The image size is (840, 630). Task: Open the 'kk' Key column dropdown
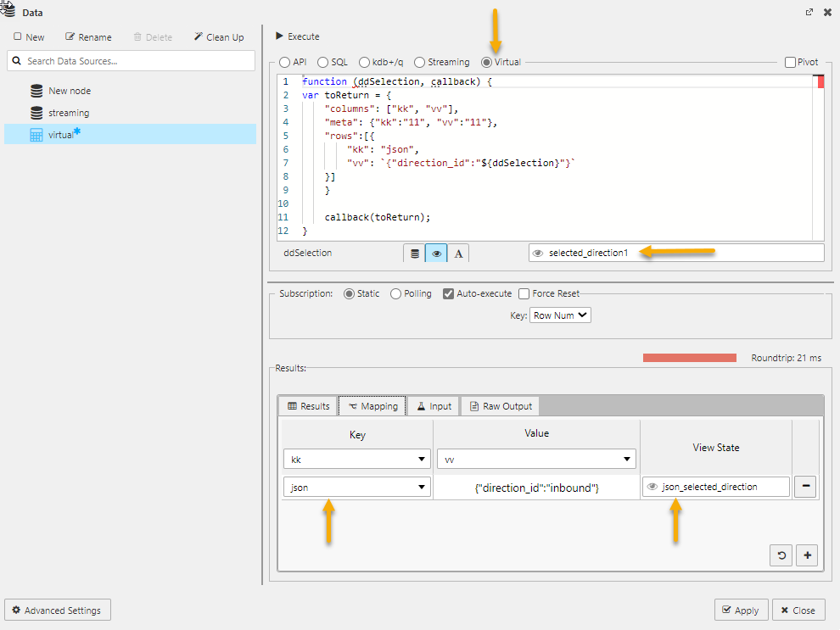pos(356,460)
